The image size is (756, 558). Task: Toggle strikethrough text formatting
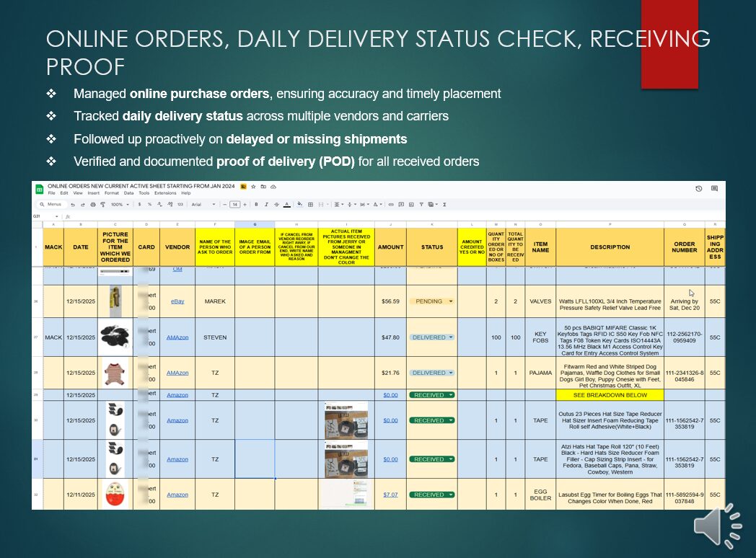tap(277, 205)
